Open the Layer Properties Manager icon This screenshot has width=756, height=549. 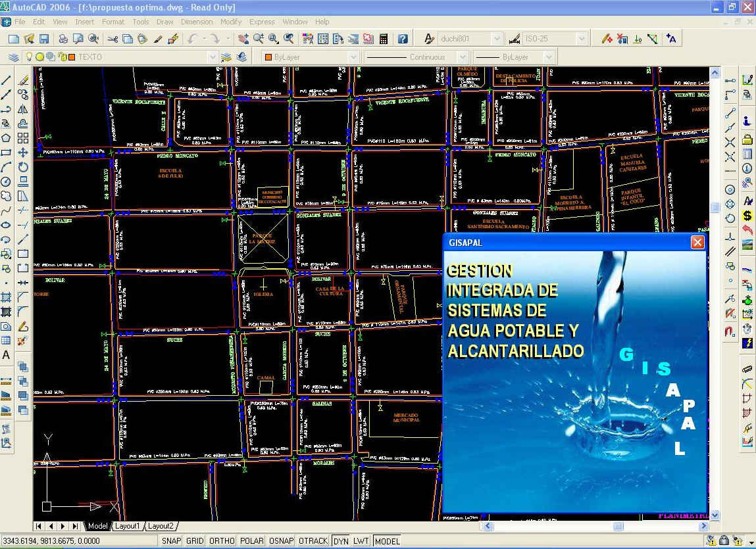(x=13, y=57)
